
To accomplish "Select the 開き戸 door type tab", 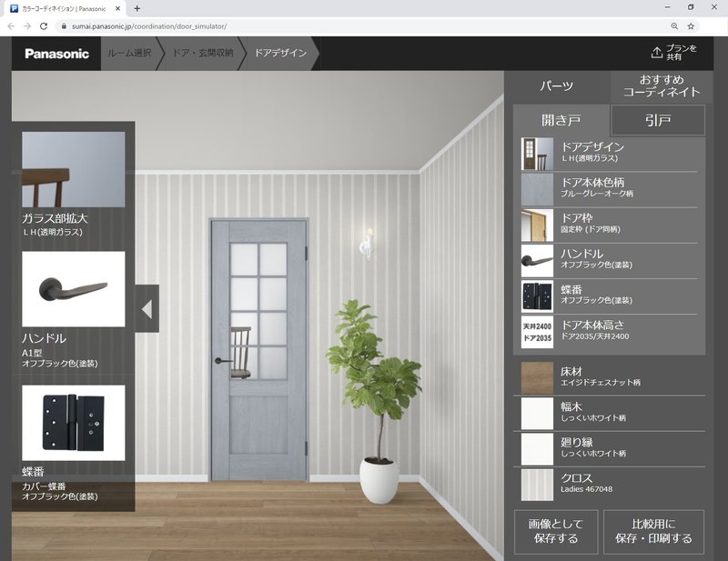I will coord(561,120).
